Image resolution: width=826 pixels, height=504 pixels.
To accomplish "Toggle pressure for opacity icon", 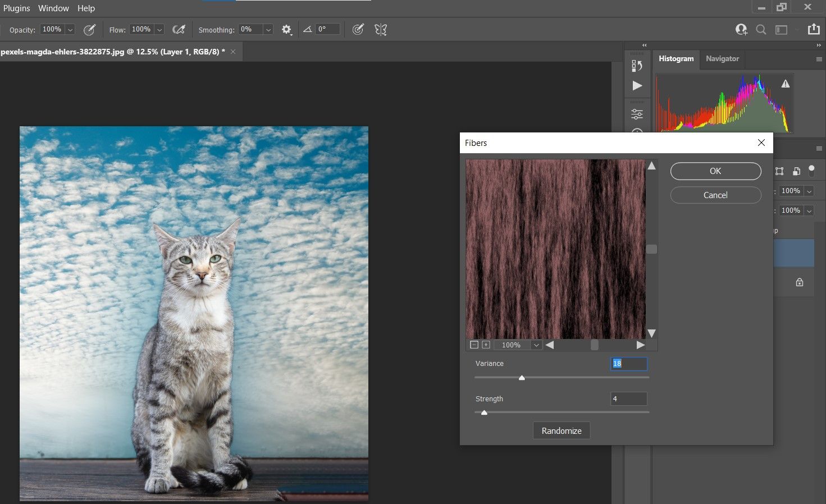I will 89,30.
